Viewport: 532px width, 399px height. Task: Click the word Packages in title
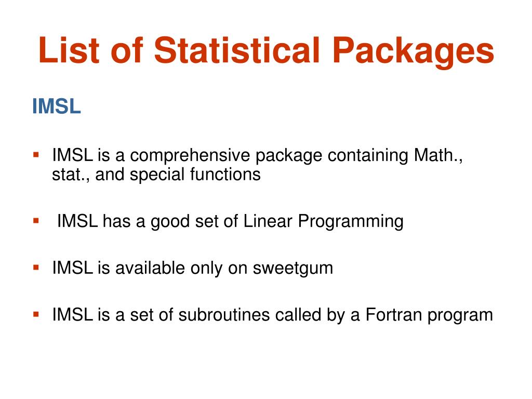coord(413,51)
